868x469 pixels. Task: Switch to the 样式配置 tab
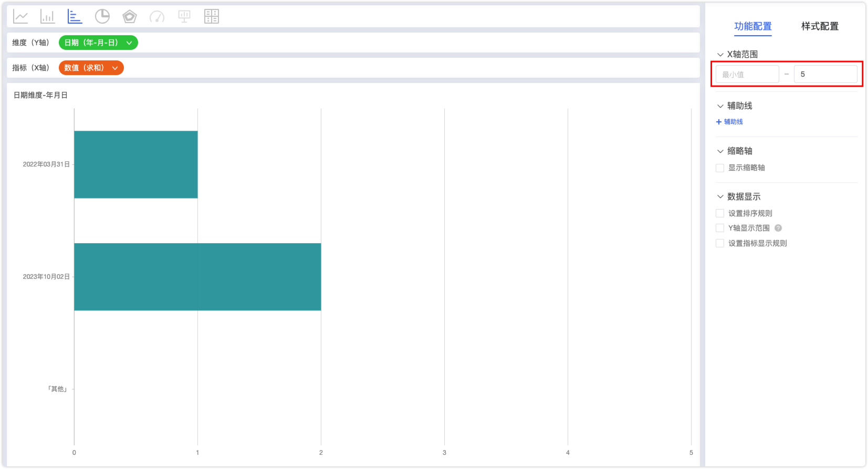[820, 26]
